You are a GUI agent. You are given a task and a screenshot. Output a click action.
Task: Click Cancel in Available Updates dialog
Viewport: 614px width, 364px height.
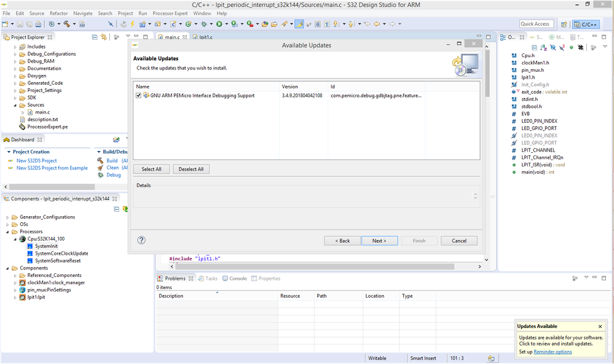tap(459, 241)
